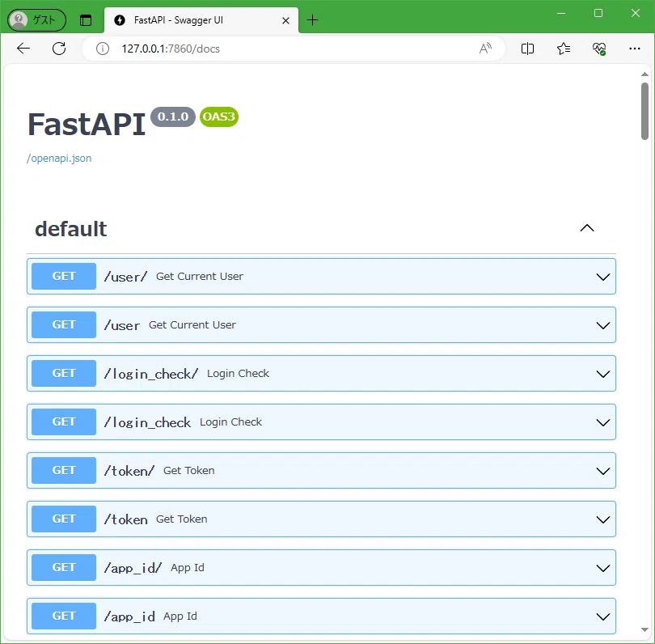
Task: Click GET badge on /login_check row
Action: (x=64, y=422)
